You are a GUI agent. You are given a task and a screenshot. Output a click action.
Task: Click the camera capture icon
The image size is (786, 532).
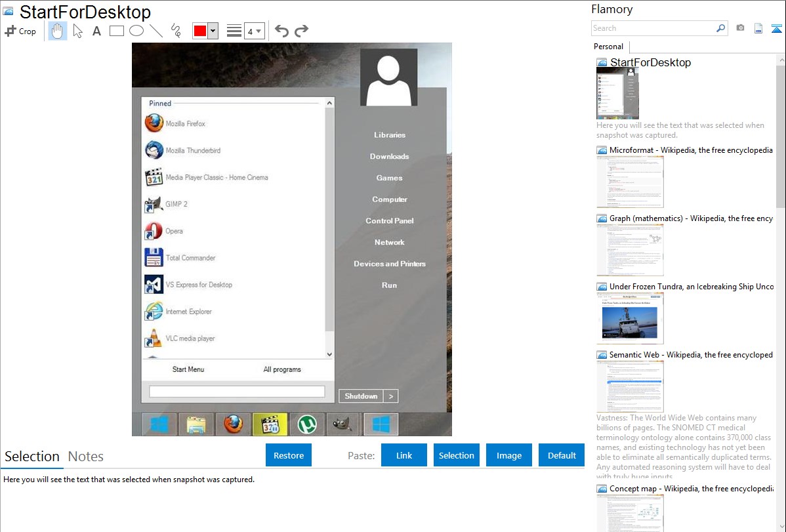[740, 28]
